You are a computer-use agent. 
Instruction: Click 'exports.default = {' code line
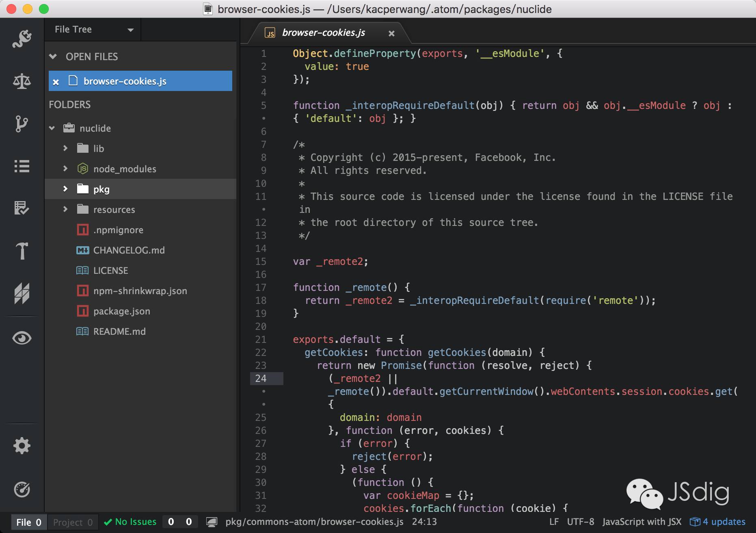click(348, 340)
